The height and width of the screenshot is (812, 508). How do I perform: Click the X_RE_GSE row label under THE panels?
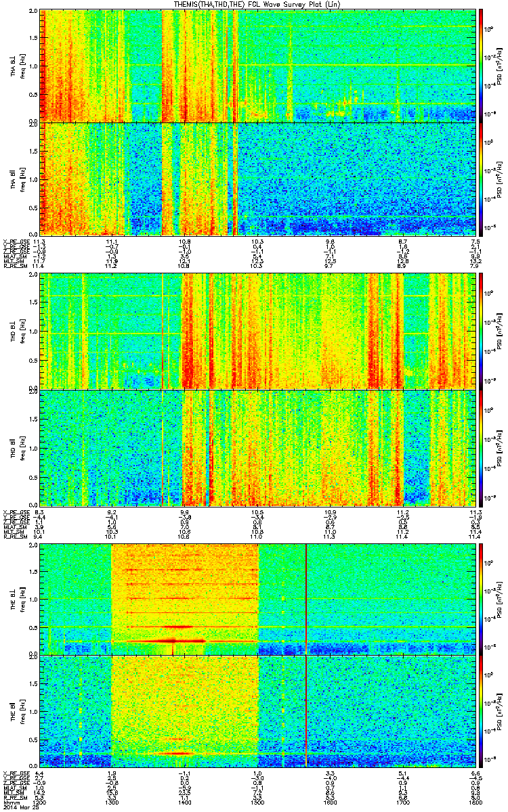click(15, 773)
